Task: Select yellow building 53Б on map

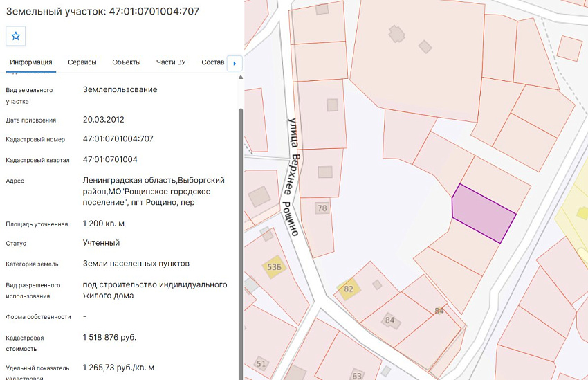Action: tap(275, 267)
